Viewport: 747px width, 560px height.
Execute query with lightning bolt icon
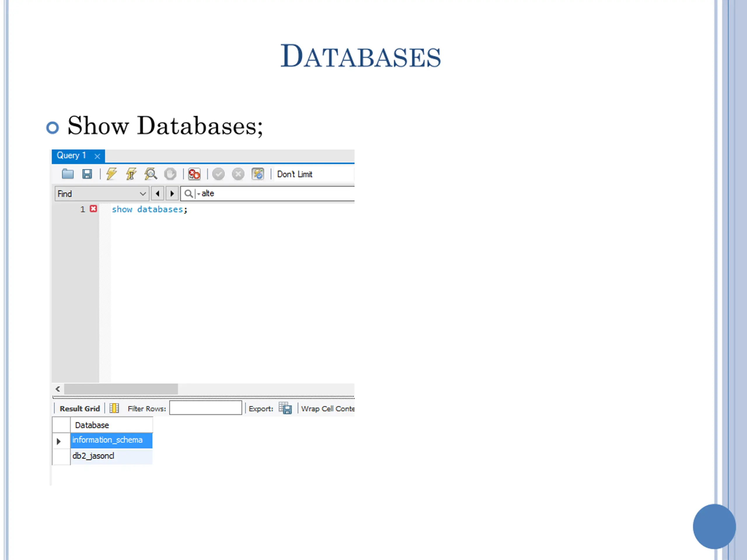point(111,174)
